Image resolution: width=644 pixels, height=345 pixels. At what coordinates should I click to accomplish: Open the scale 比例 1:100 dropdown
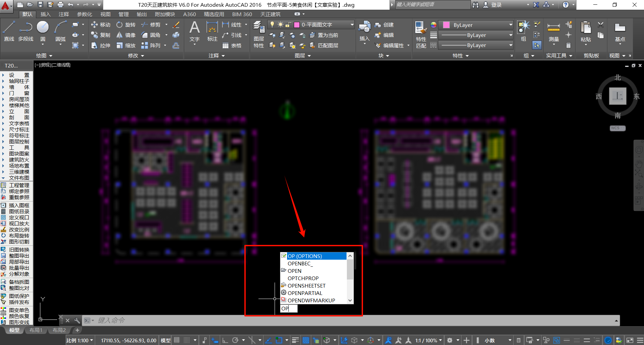(80, 340)
